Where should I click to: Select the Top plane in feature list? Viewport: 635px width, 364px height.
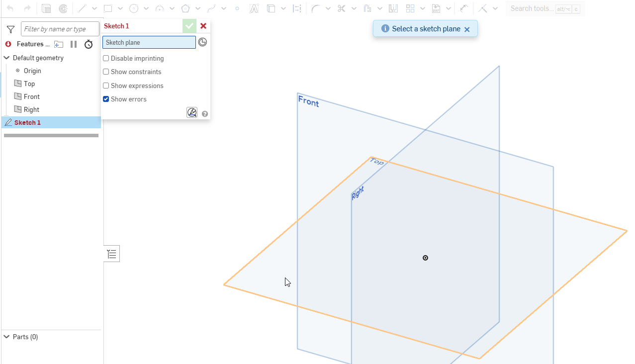[29, 84]
